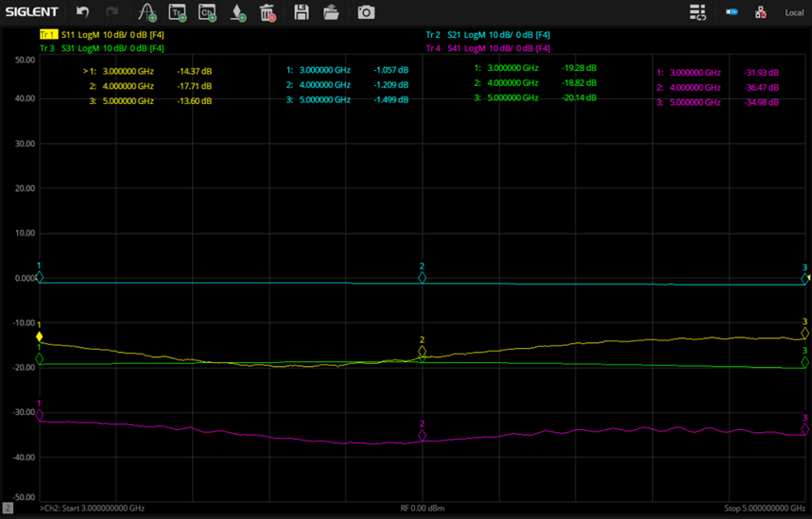812x519 pixels.
Task: Click S31 marker 1 value -19.28 dB
Action: [x=579, y=68]
